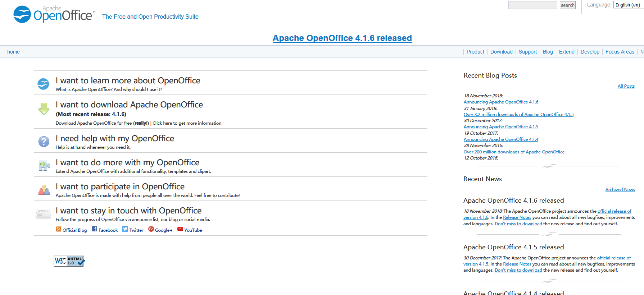Open Release Notes link in 4.1.5 news
The width and height of the screenshot is (644, 295).
pos(517,264)
